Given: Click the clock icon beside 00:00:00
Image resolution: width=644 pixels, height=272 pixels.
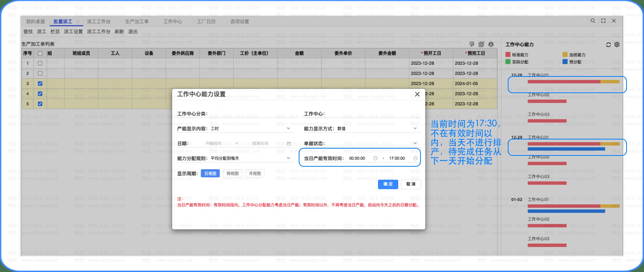Looking at the screenshot, I should tap(376, 158).
